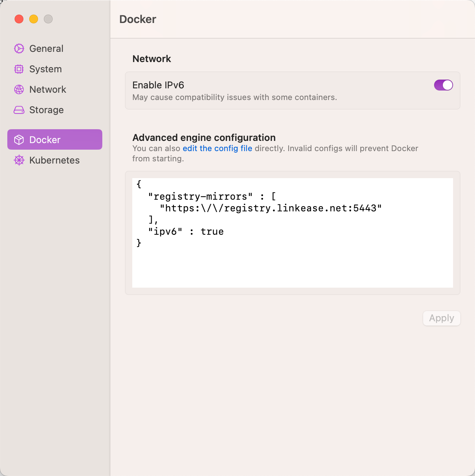
Task: Go to Network settings in sidebar
Action: coord(47,89)
